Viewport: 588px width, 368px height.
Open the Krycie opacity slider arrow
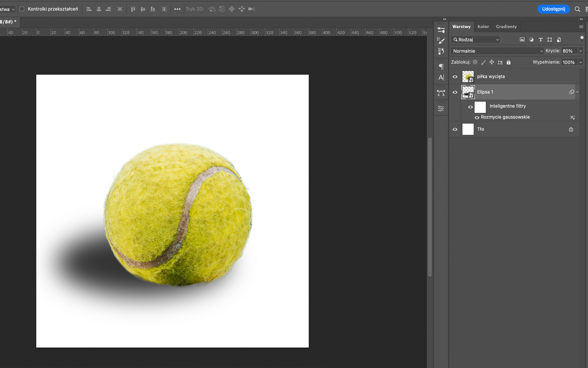580,51
